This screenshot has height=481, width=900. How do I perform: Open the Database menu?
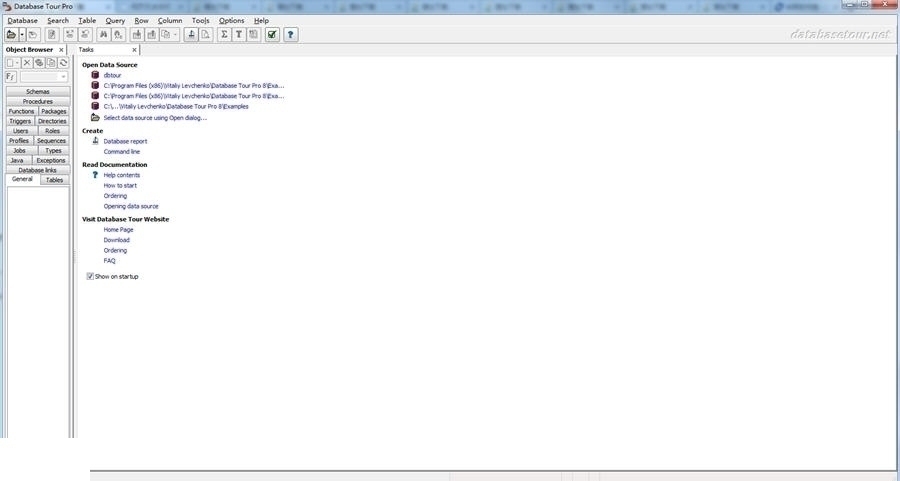22,20
